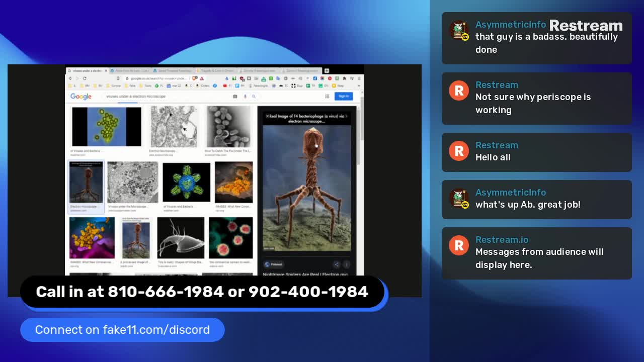Click the Restream logo text

[586, 26]
